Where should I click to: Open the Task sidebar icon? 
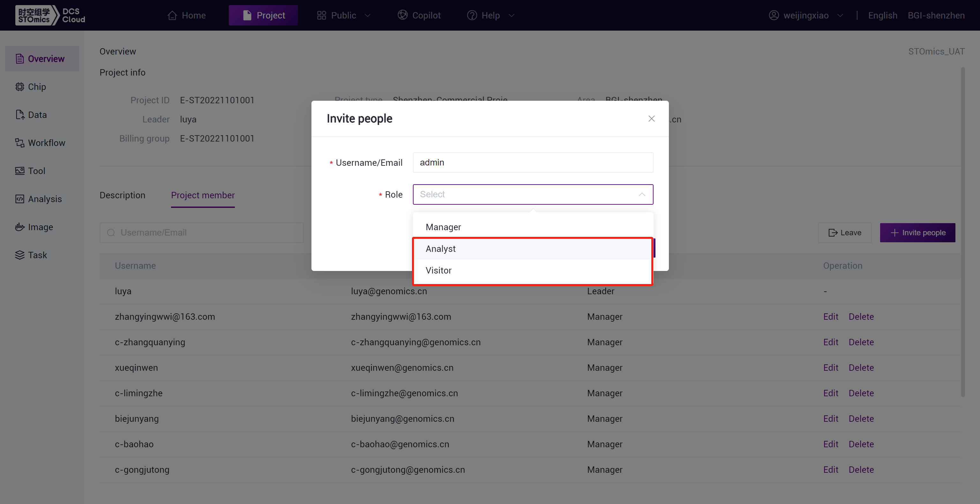tap(19, 255)
